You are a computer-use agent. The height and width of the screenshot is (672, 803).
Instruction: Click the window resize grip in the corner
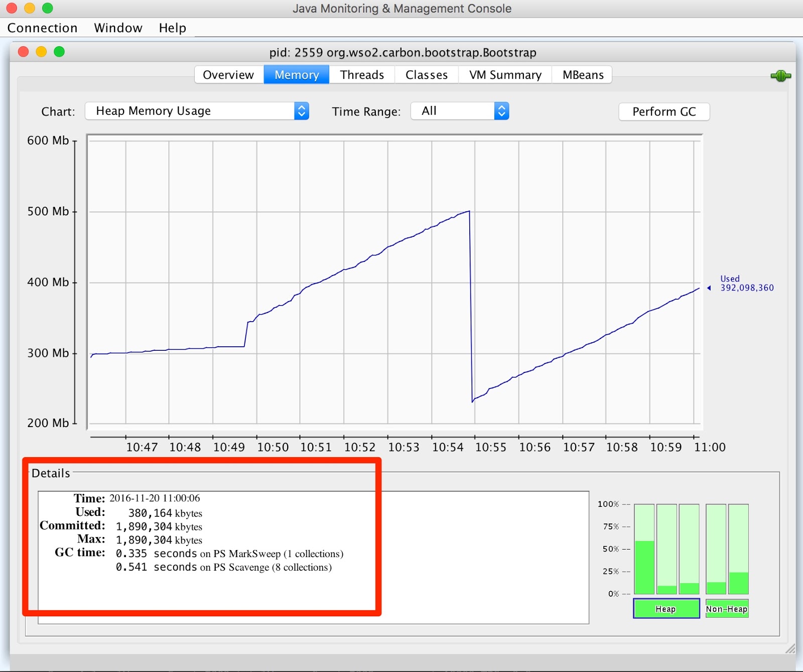tap(790, 648)
